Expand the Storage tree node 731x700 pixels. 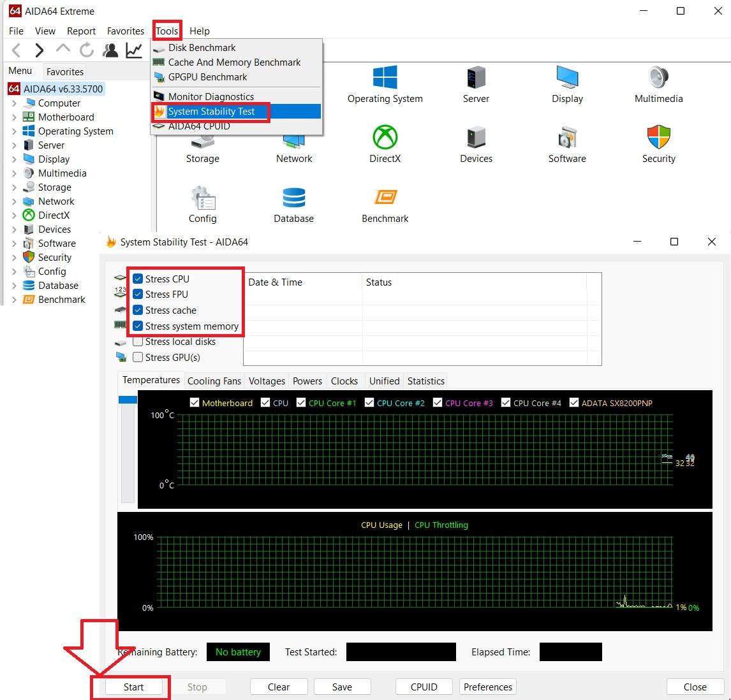(x=14, y=187)
